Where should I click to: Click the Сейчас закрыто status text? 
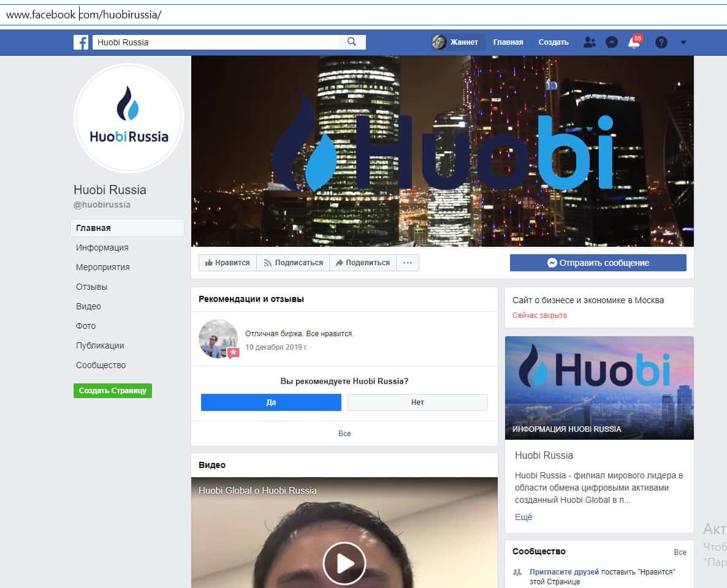click(x=539, y=315)
